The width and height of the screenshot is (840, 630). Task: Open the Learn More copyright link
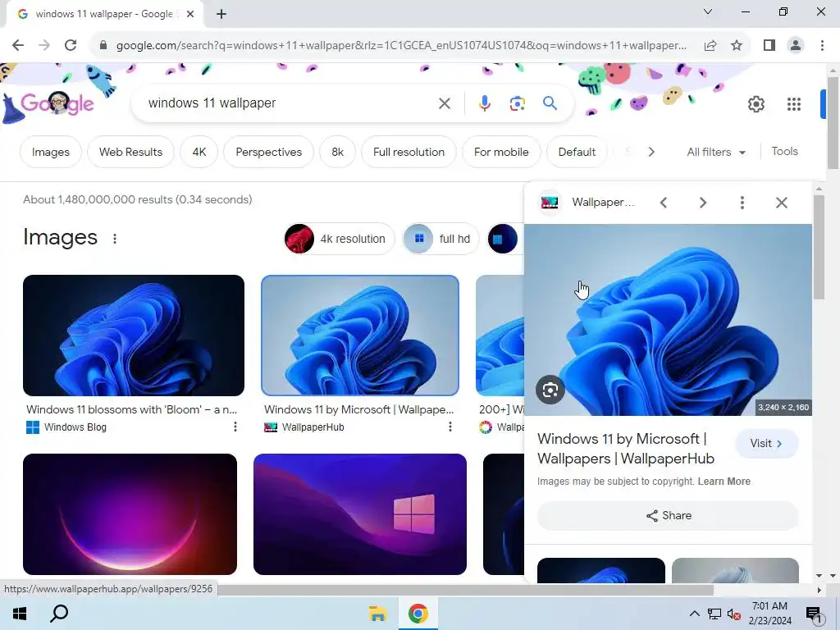coord(724,481)
